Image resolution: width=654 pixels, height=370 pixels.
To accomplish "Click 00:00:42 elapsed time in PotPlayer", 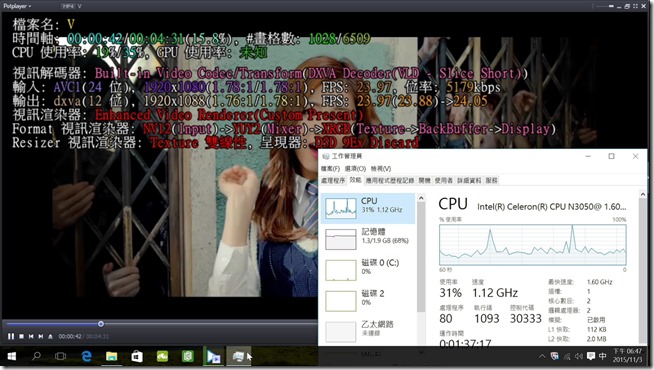I will (x=70, y=336).
